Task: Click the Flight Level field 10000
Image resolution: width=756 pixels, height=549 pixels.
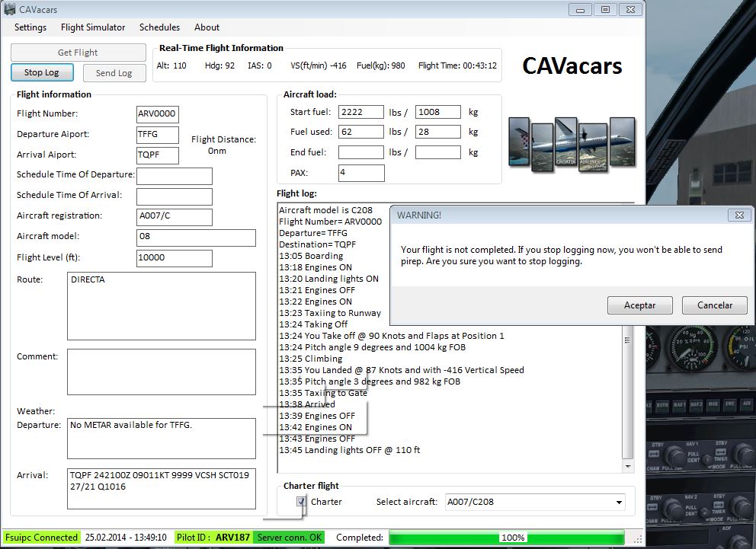Action: point(175,258)
